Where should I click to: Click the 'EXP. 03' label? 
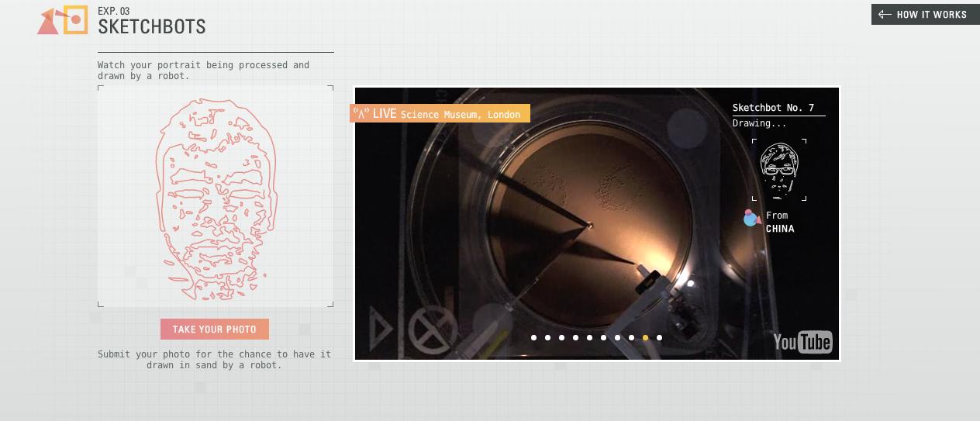tap(114, 11)
